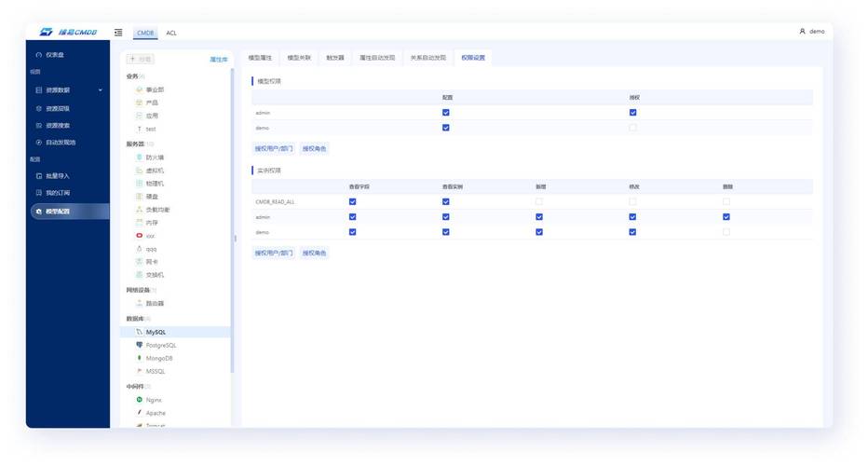Open 自动发现池 via its sidebar icon
868x466 pixels.
click(x=39, y=143)
